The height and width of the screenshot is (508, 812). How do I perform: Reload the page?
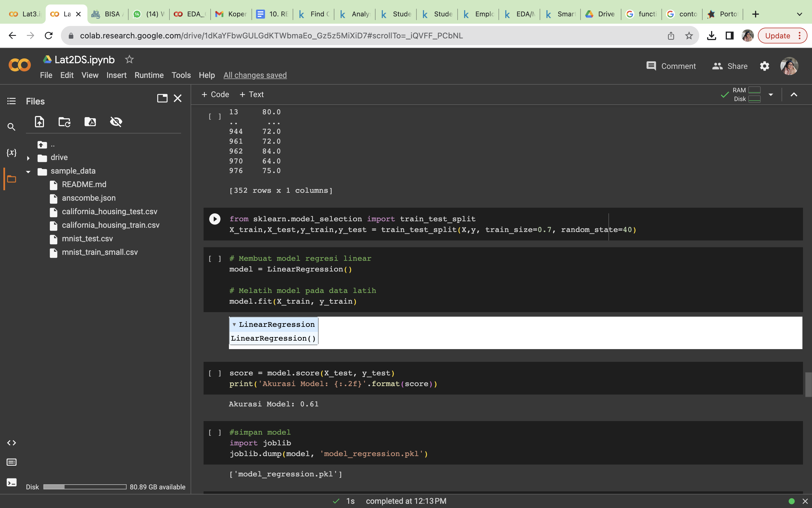point(49,36)
